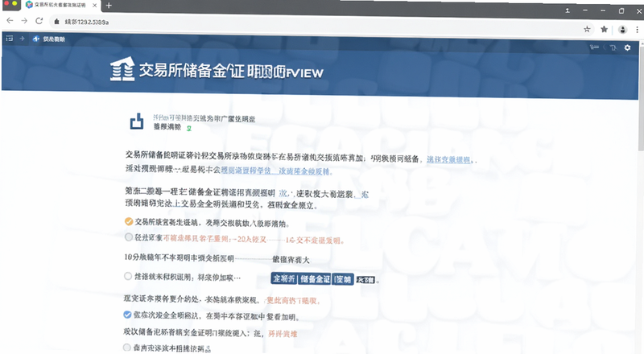Image resolution: width=644 pixels, height=354 pixels.
Task: Select the last radio option at page bottom
Action: coord(127,348)
